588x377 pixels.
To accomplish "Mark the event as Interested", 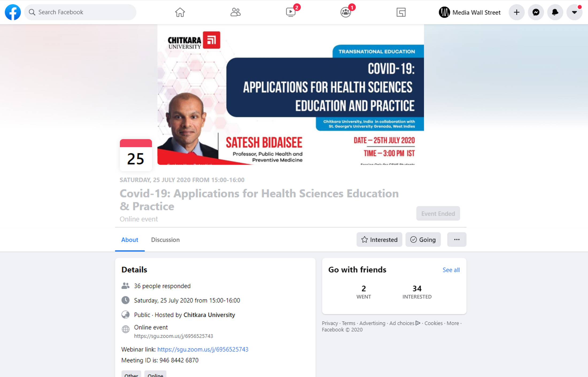I will click(x=379, y=240).
